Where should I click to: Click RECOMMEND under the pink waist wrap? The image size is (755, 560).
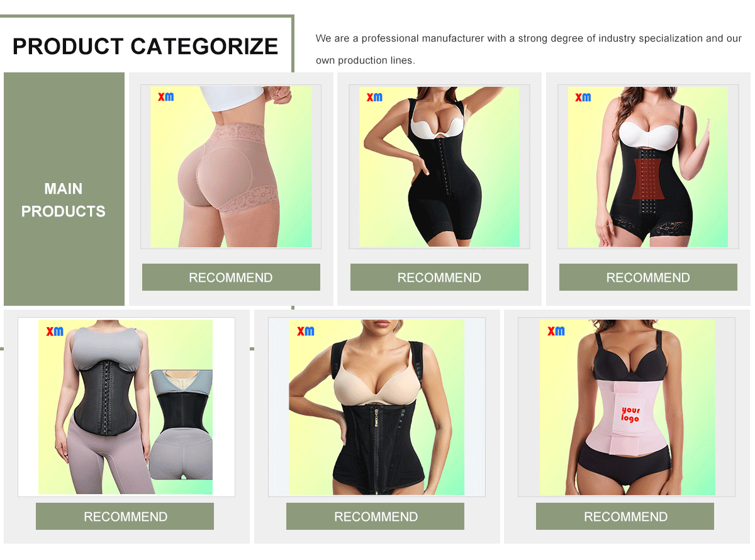(625, 517)
